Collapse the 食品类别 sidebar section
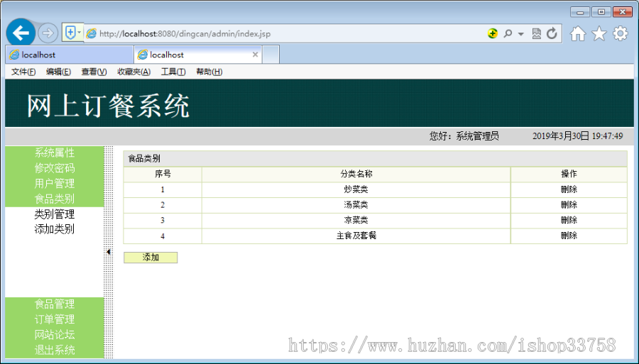Image resolution: width=639 pixels, height=364 pixels. pyautogui.click(x=54, y=199)
